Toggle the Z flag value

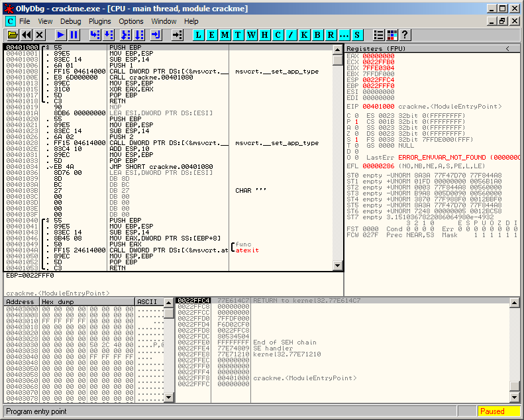(356, 134)
